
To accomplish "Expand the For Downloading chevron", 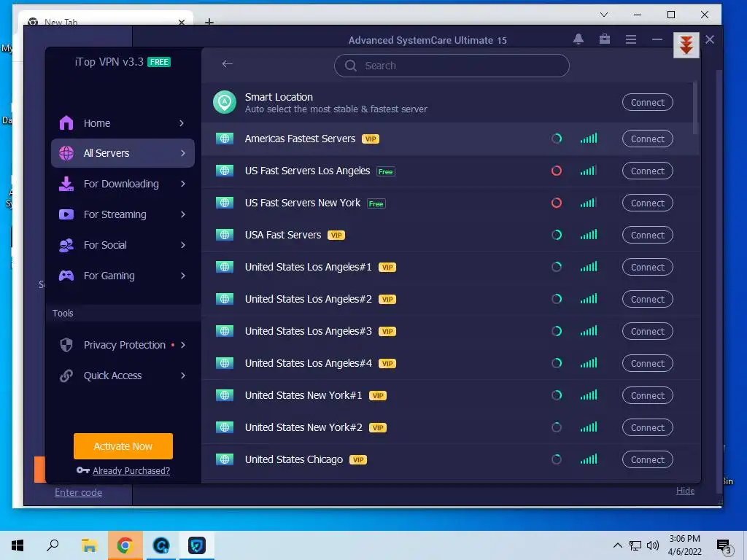I will (183, 184).
